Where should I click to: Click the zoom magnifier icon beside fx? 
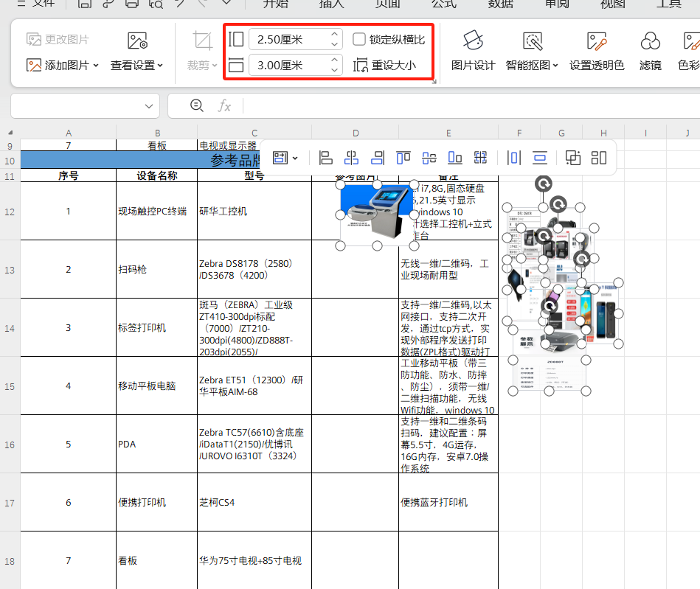pyautogui.click(x=196, y=105)
